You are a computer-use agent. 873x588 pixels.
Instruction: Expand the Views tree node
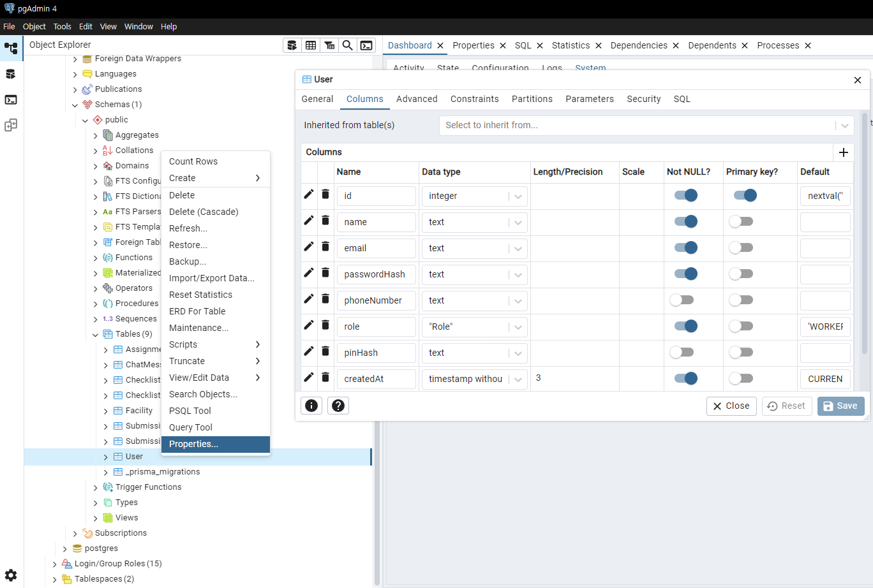click(x=95, y=518)
